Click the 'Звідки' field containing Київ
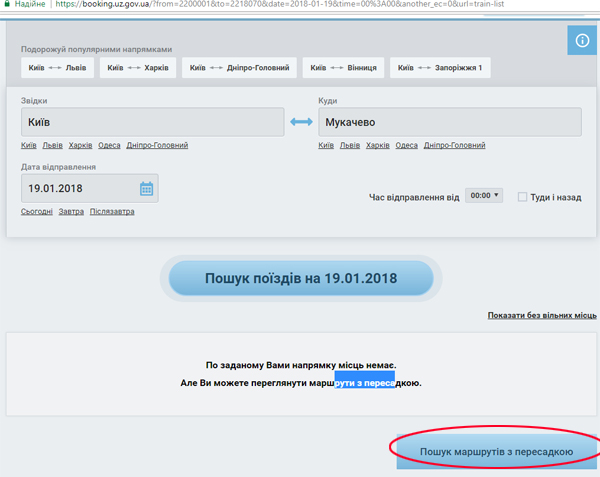600x477 pixels. pyautogui.click(x=152, y=122)
